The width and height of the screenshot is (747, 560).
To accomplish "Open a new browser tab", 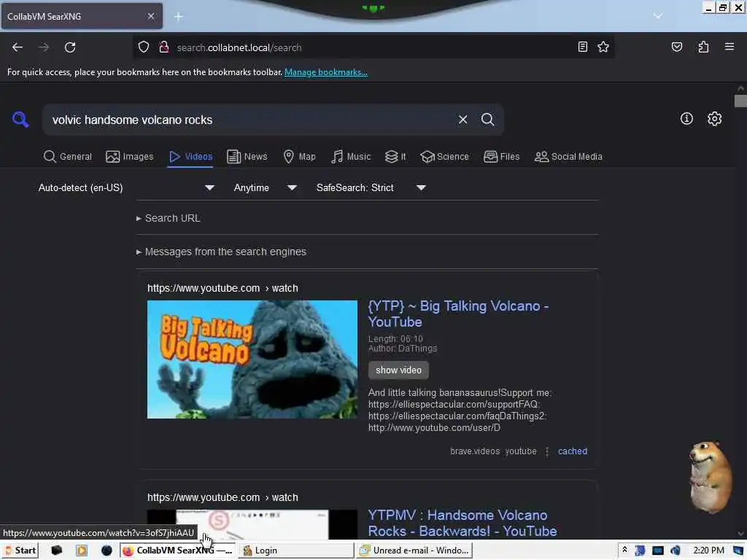I will (x=178, y=17).
